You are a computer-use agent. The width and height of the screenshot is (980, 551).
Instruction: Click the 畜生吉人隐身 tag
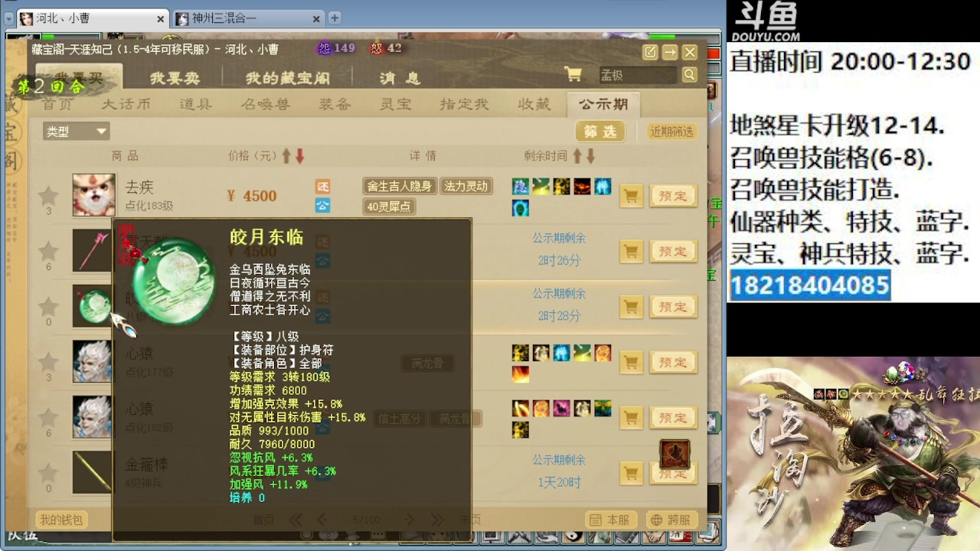coord(399,186)
